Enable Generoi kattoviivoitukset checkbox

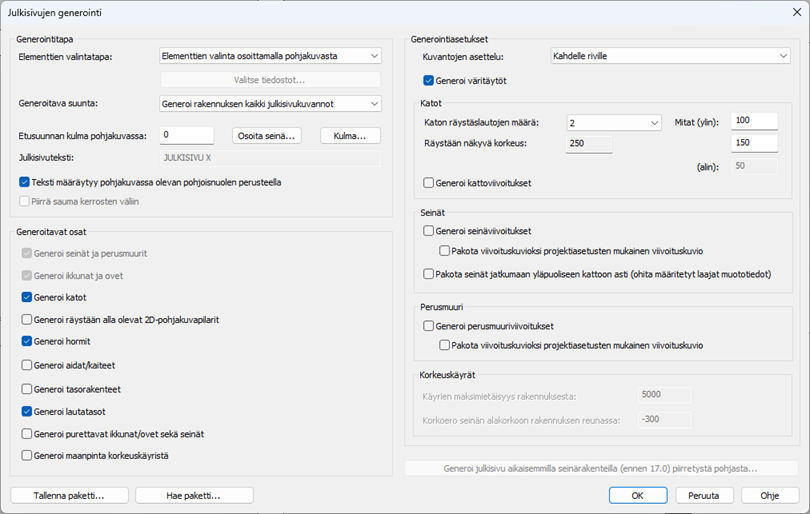(x=430, y=183)
